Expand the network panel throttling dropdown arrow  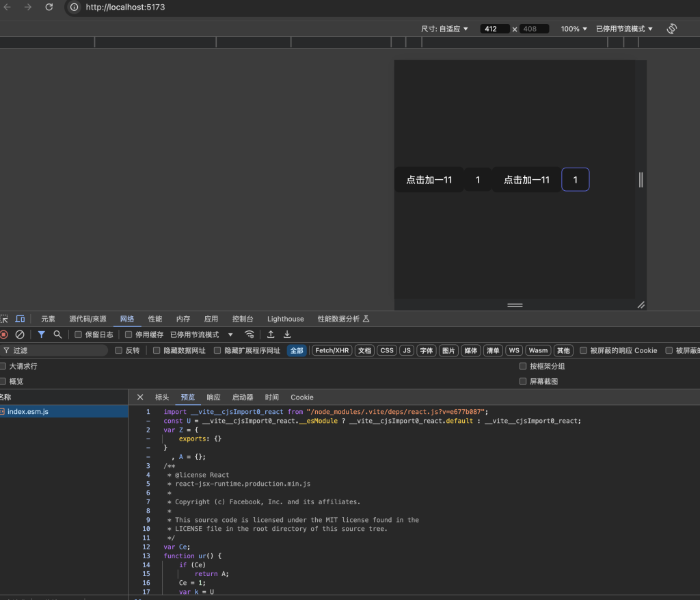pyautogui.click(x=230, y=335)
